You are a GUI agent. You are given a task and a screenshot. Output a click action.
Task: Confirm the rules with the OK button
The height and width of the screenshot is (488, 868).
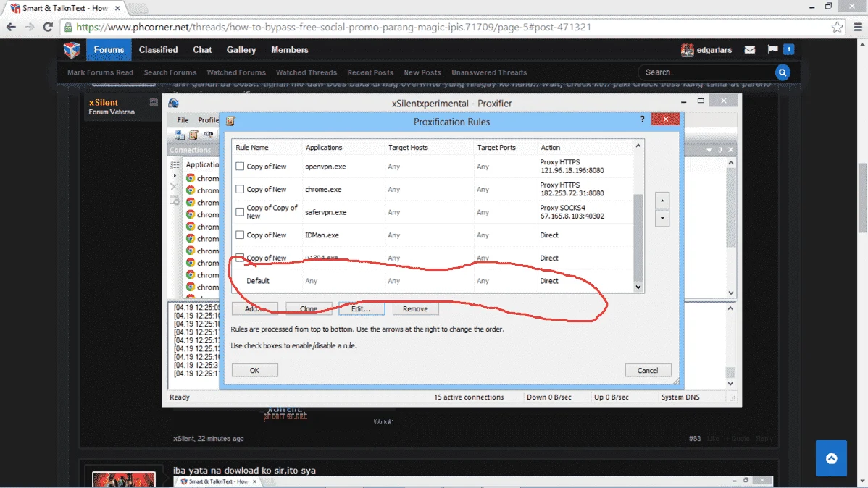[x=254, y=370]
